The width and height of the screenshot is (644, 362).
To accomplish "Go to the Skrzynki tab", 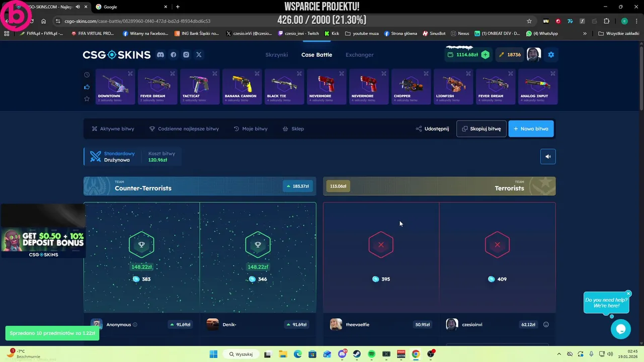I will coord(277,55).
